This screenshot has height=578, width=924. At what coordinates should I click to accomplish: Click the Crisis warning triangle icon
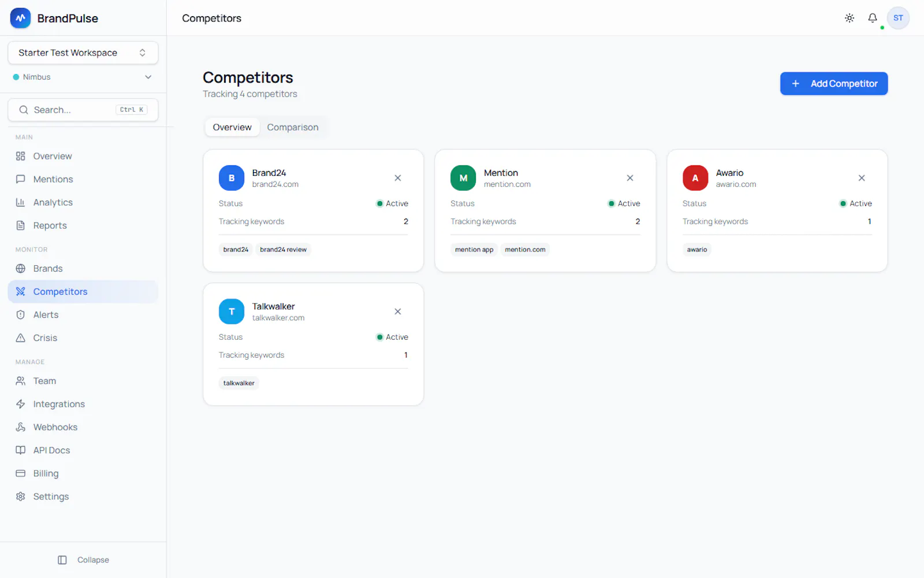click(x=21, y=338)
